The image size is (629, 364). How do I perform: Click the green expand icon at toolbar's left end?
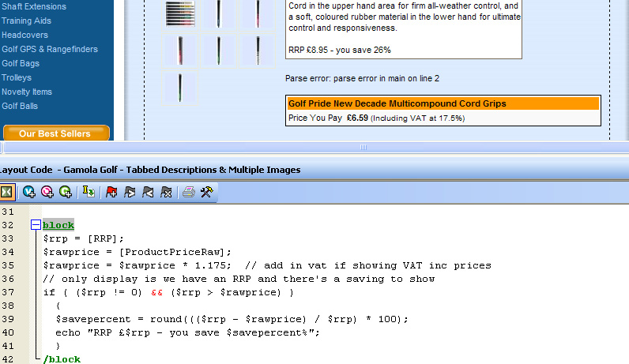click(x=6, y=192)
